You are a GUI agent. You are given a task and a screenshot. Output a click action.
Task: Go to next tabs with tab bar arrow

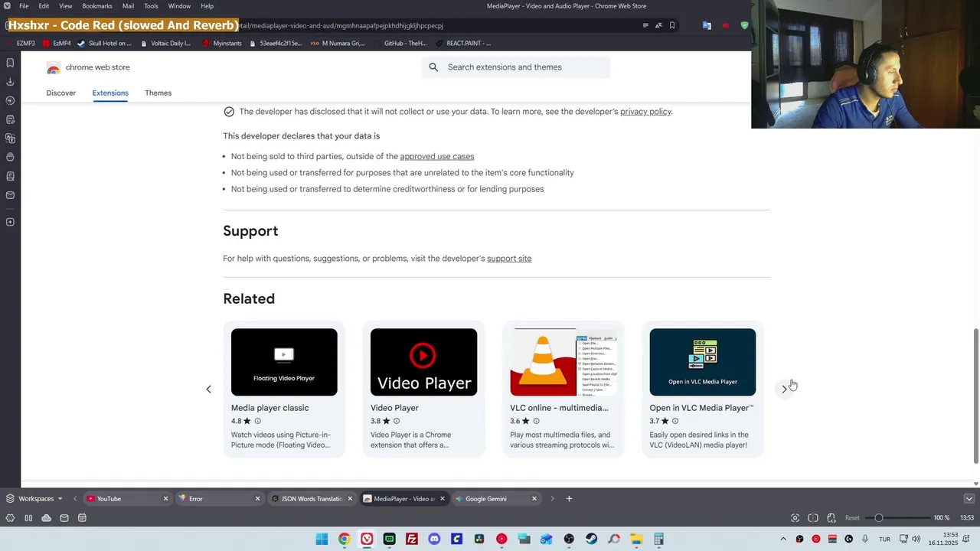(x=552, y=499)
